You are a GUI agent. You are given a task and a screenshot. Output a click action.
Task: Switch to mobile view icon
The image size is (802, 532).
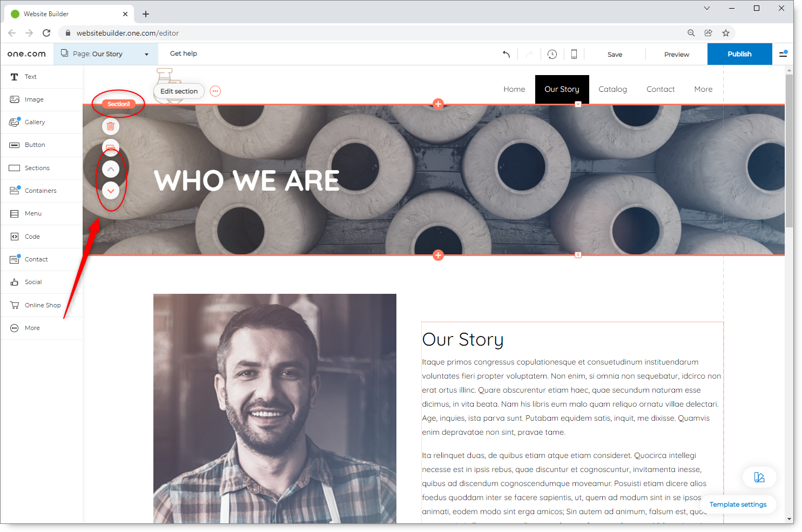pos(574,54)
